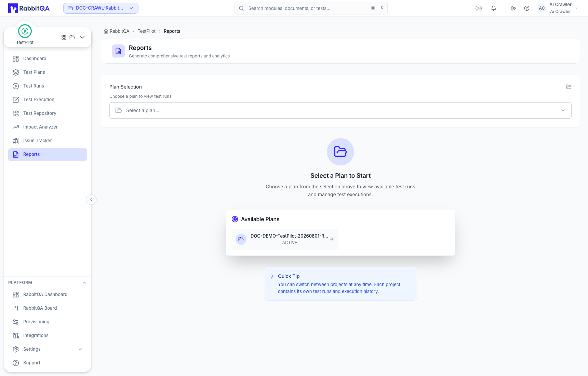Open the notifications bell
Screen dimensions: 588x376
(494, 8)
